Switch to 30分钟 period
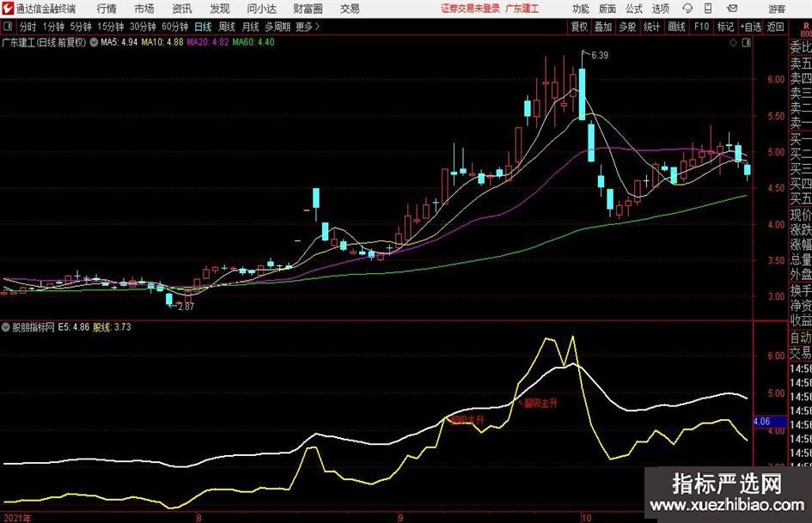This screenshot has width=812, height=523. pyautogui.click(x=143, y=27)
